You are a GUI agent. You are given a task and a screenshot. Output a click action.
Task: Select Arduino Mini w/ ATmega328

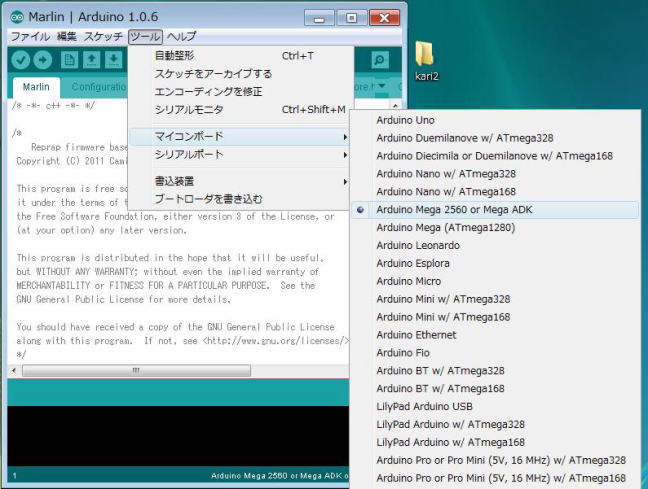click(495, 299)
